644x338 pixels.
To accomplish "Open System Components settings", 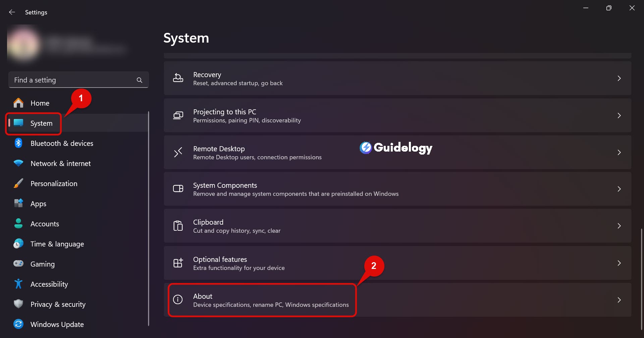I will (295, 189).
